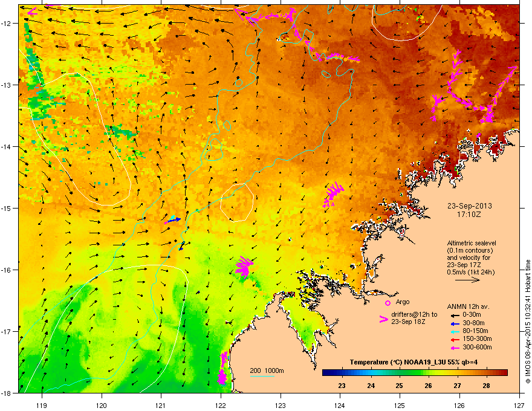Click the '150-300m' depth label
The width and height of the screenshot is (532, 411).
477,338
